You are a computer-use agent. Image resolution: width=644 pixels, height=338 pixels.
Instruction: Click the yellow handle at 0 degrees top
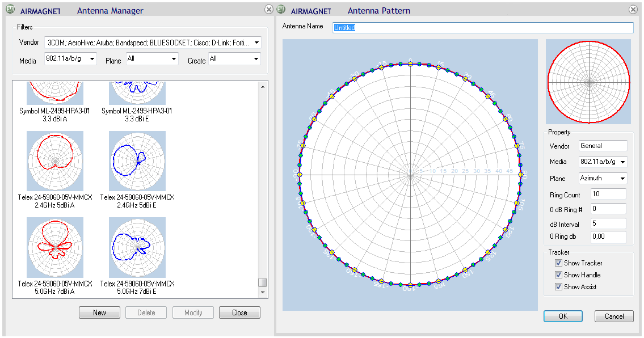410,64
